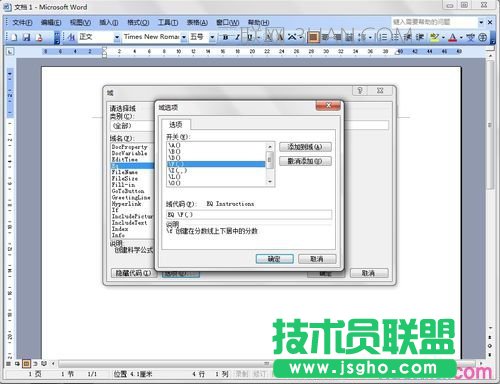The image size is (500, 384).
Task: Toggle Italic formatting
Action: 237,37
